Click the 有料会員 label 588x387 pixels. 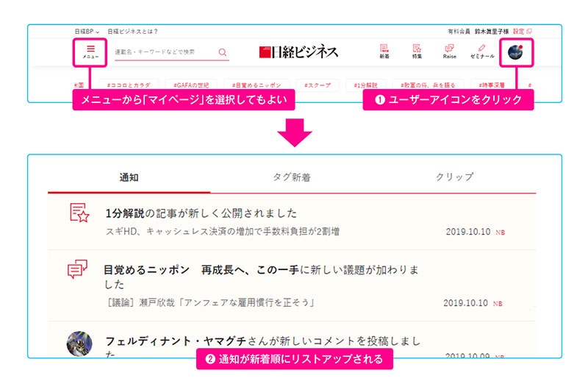(459, 32)
